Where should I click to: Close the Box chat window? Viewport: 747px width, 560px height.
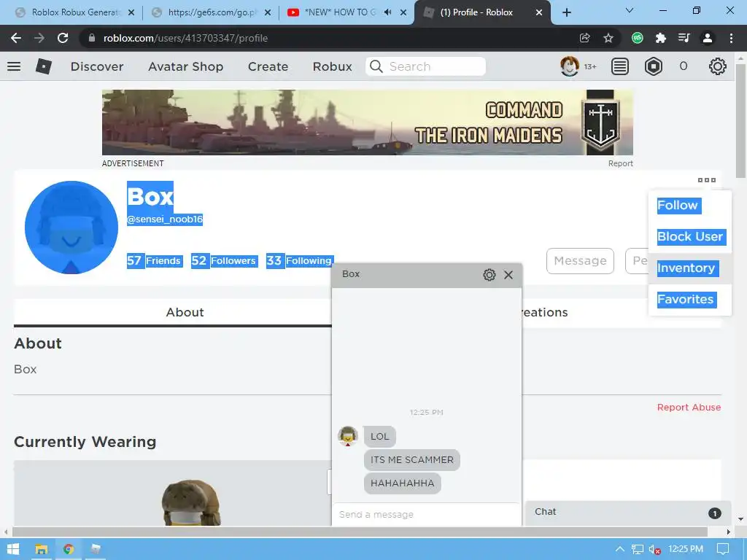(x=508, y=275)
